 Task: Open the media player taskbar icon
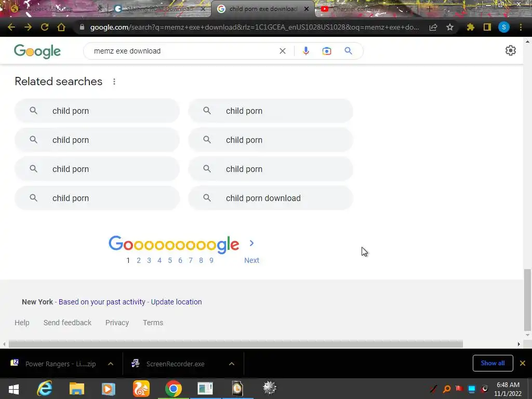(109, 389)
